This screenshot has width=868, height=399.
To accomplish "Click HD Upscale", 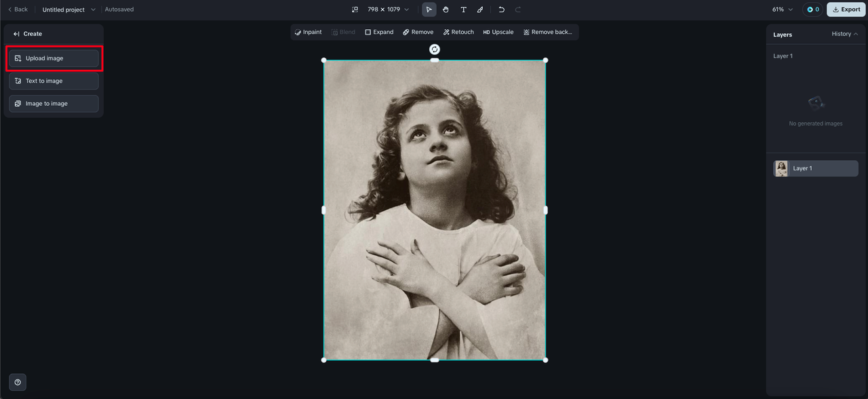I will coord(498,32).
